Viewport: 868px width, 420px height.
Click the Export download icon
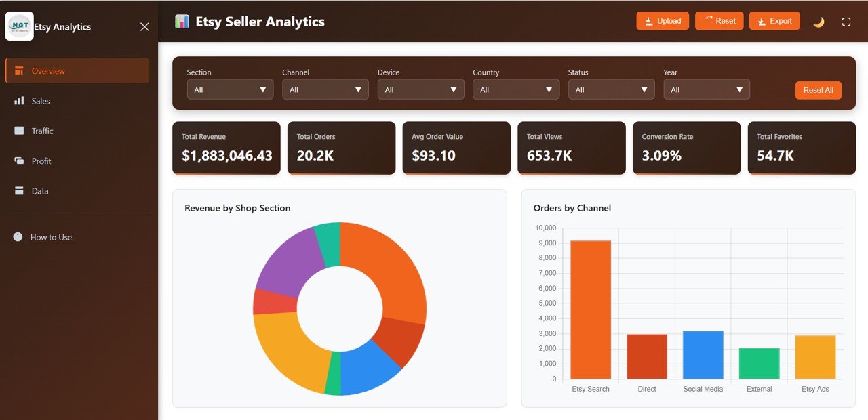click(762, 20)
